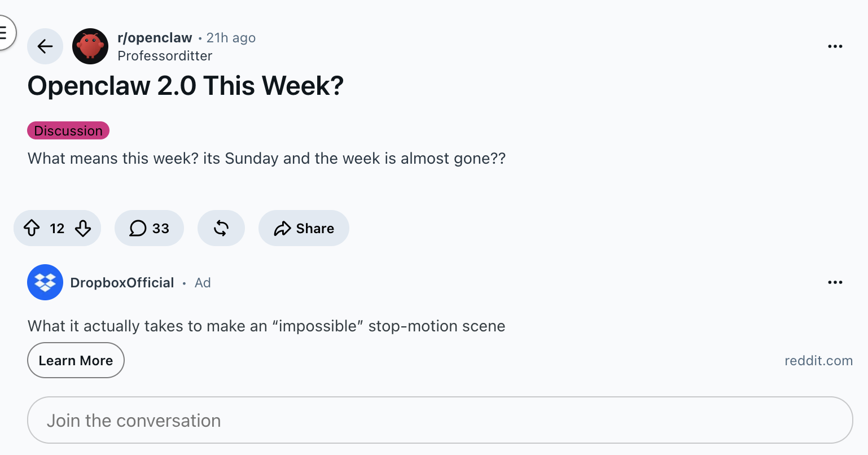Open the r/openclaw community avatar
Image resolution: width=868 pixels, height=455 pixels.
point(90,46)
